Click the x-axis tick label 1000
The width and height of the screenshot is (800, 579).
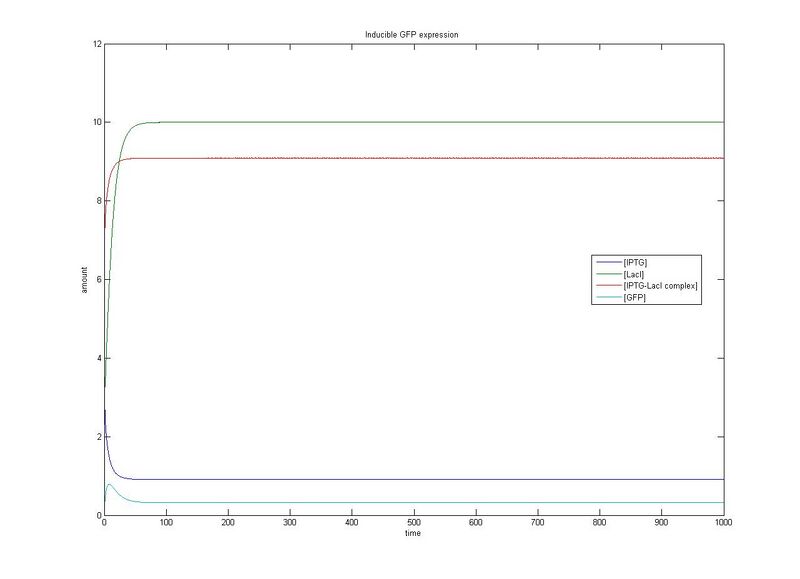click(x=722, y=523)
